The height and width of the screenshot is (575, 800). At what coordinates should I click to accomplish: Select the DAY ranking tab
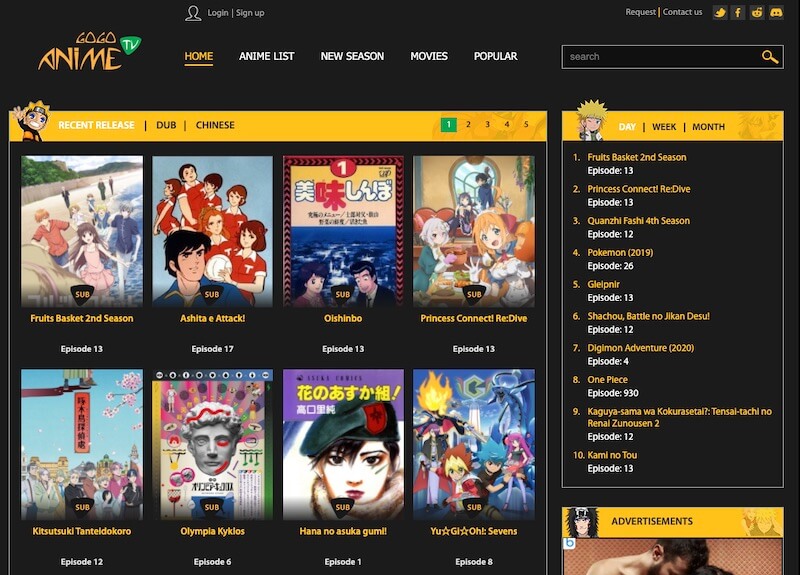[627, 127]
